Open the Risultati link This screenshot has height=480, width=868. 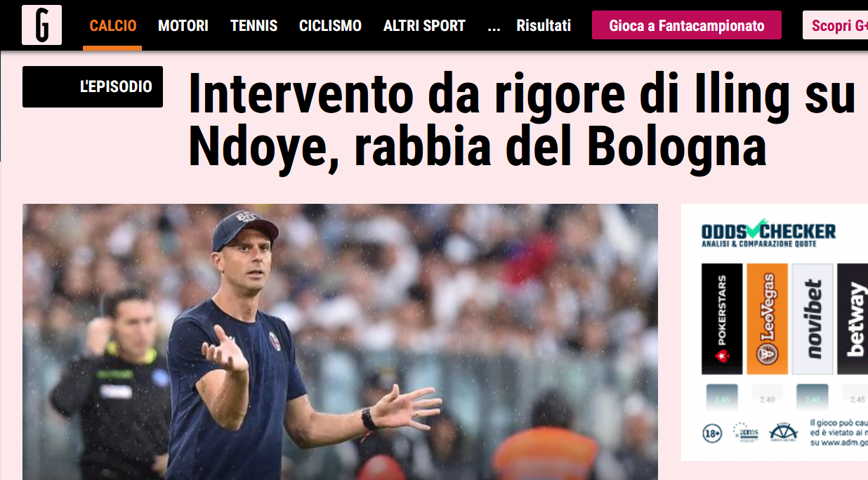pos(544,26)
